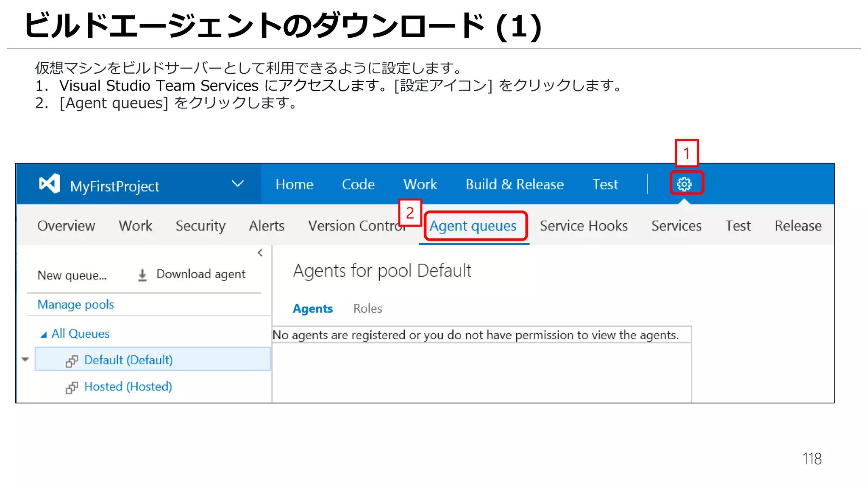Image resolution: width=868 pixels, height=488 pixels.
Task: Open the Agent queues tab
Action: (473, 226)
